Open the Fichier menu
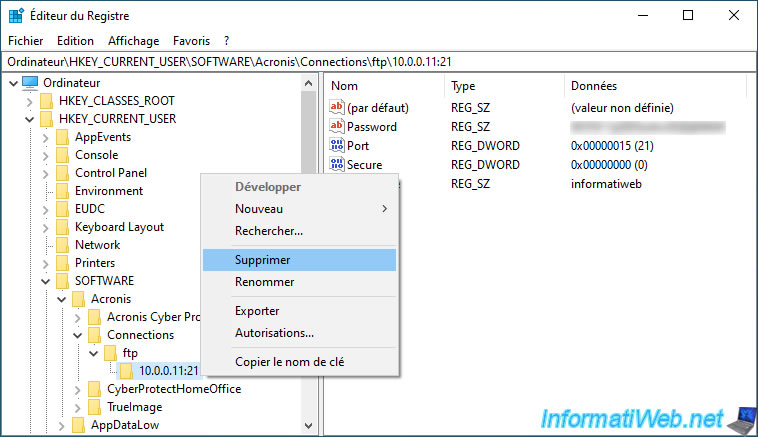 (26, 41)
